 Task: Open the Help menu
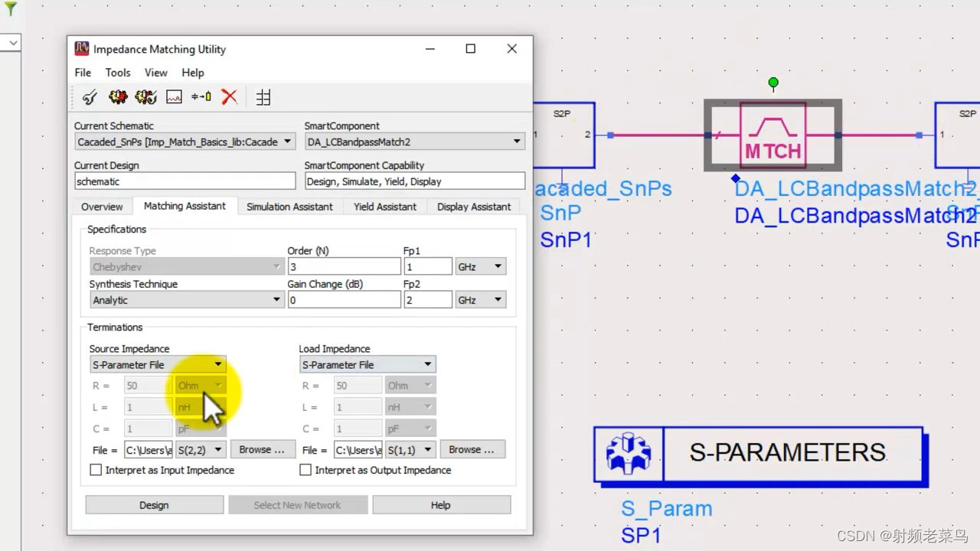click(193, 73)
